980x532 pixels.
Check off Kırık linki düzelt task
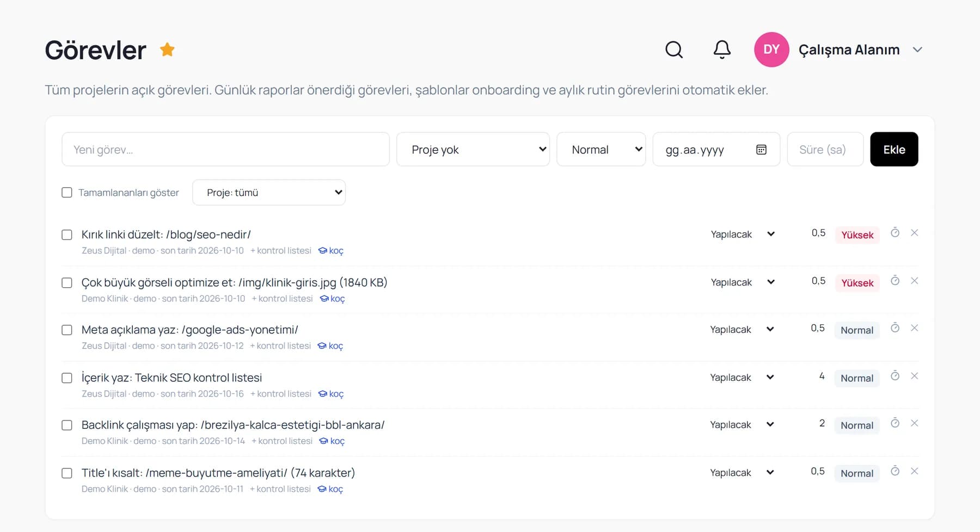(67, 235)
